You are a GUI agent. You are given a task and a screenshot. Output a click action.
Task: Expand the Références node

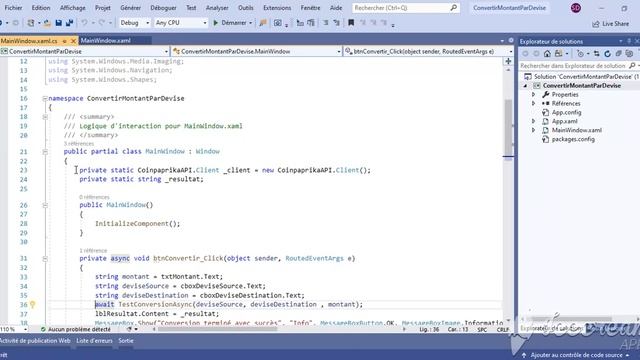click(533, 104)
